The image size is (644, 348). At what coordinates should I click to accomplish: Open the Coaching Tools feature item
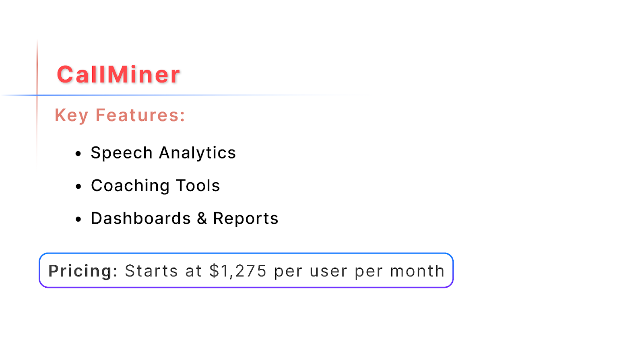[155, 185]
